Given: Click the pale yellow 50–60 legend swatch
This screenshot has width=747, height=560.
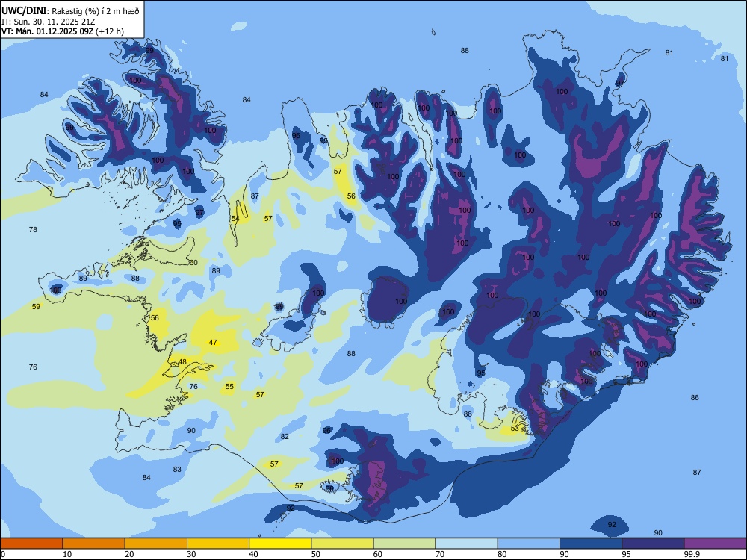Looking at the screenshot, I should point(343,544).
